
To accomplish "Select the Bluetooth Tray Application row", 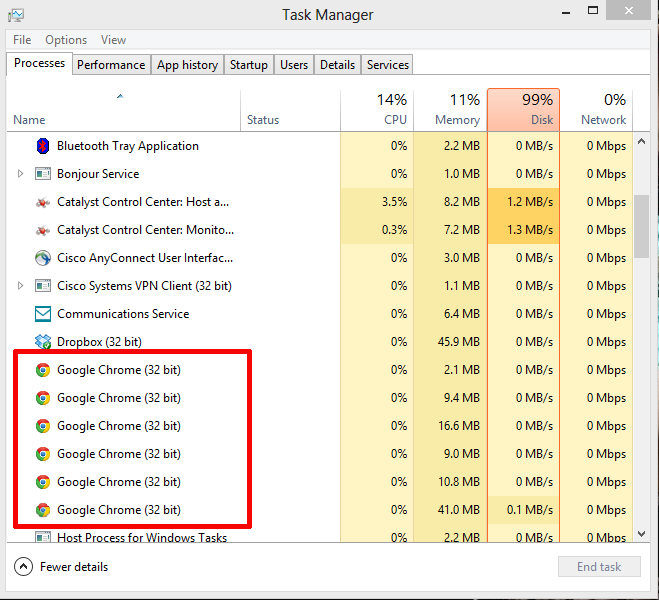I will click(x=319, y=146).
